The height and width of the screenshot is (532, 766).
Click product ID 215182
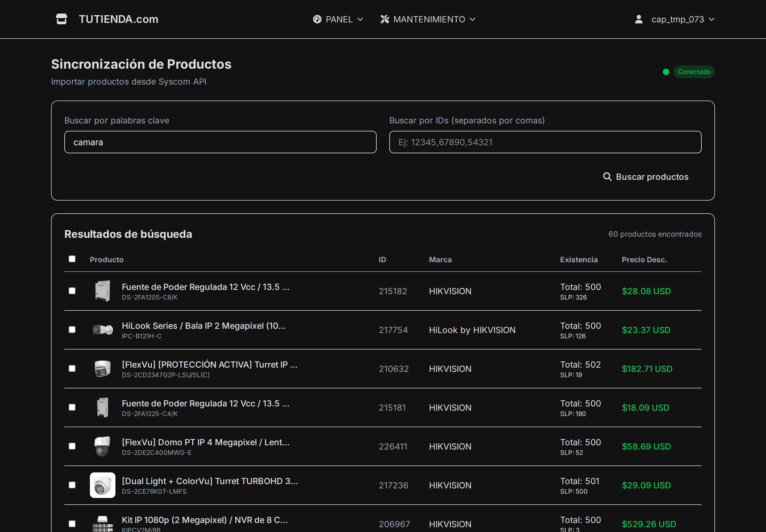click(393, 291)
